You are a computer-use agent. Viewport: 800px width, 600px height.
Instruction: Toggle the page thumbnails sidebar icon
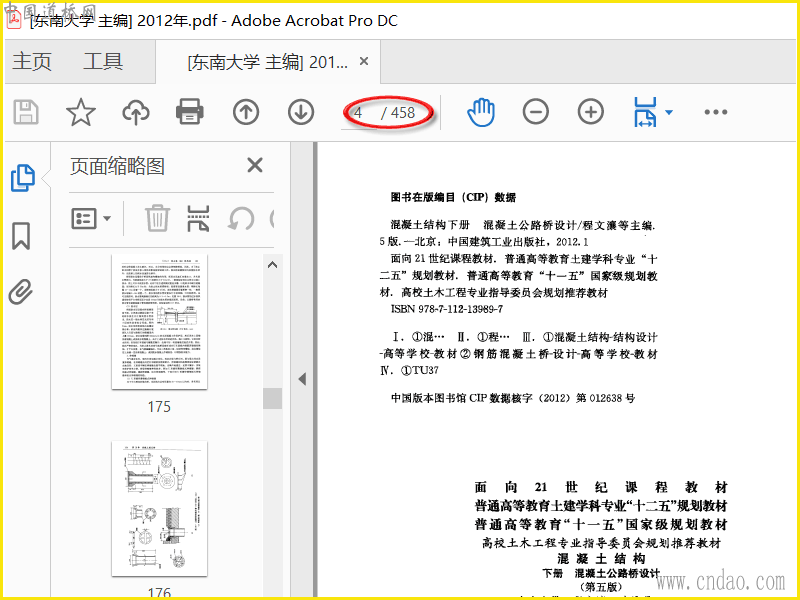click(23, 178)
